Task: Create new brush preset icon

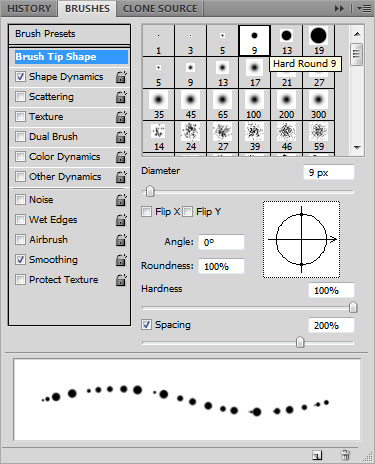Action: (317, 455)
